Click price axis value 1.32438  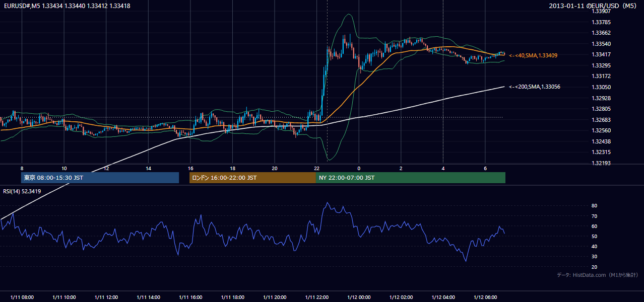click(x=601, y=141)
